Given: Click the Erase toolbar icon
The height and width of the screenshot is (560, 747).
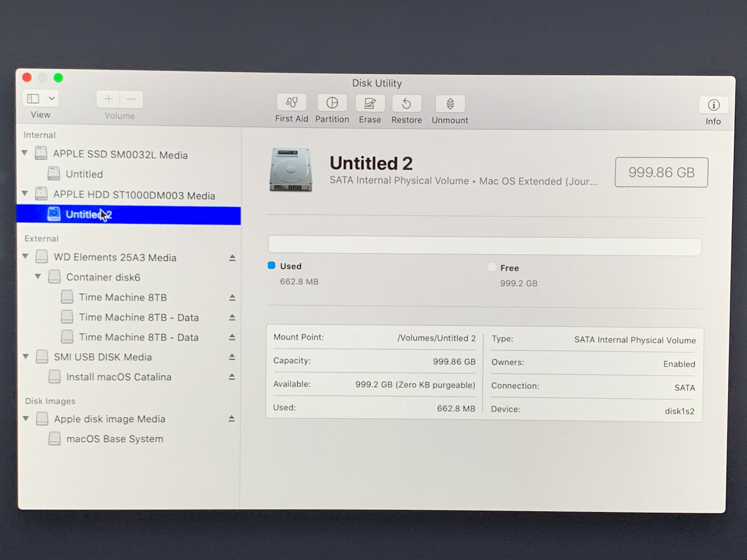Looking at the screenshot, I should [370, 103].
